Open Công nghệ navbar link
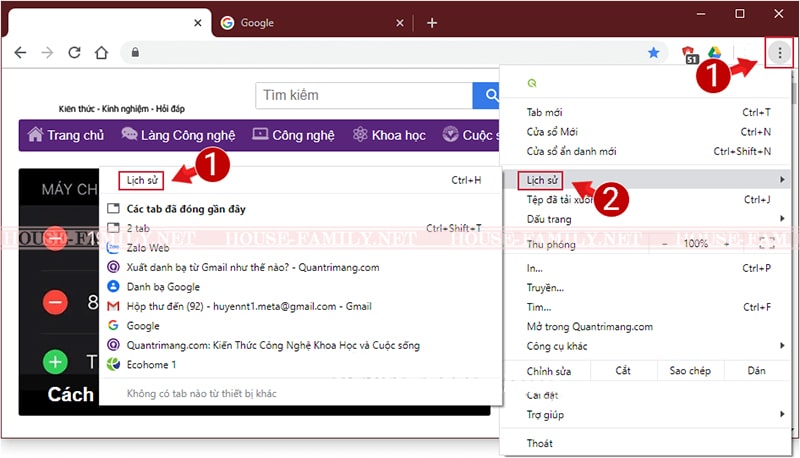This screenshot has width=800, height=458. (293, 135)
